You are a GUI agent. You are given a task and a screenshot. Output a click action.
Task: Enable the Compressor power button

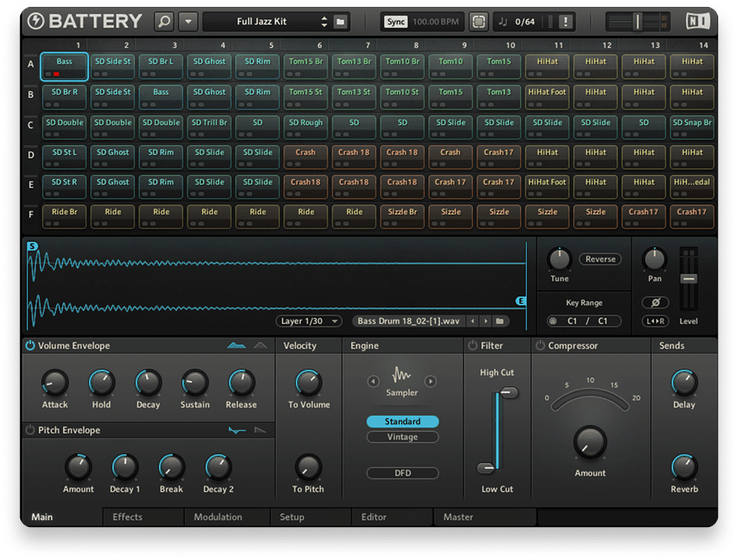tap(540, 346)
